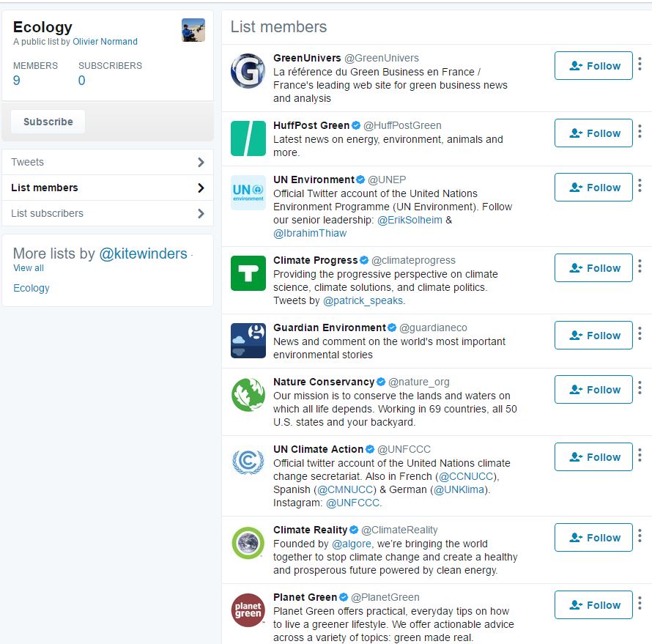Click the View all lists link
Image resolution: width=652 pixels, height=644 pixels.
point(28,268)
